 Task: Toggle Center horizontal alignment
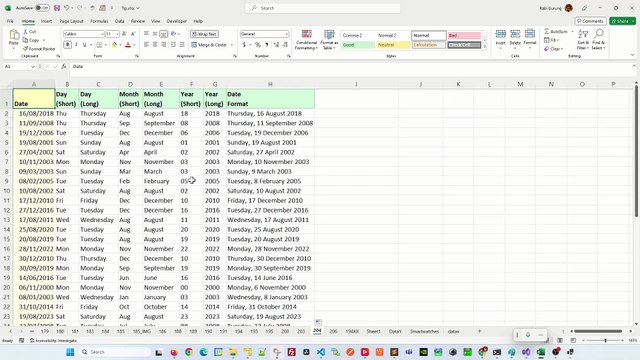click(x=155, y=44)
